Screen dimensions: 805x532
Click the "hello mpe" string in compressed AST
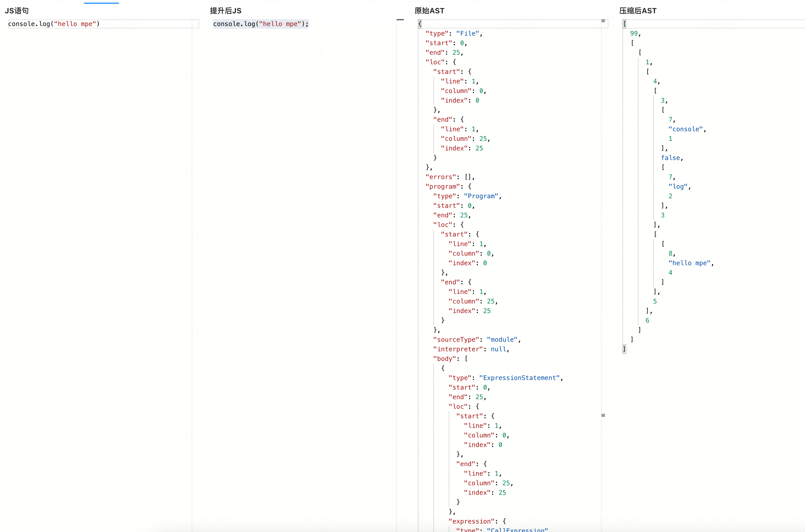click(x=689, y=263)
